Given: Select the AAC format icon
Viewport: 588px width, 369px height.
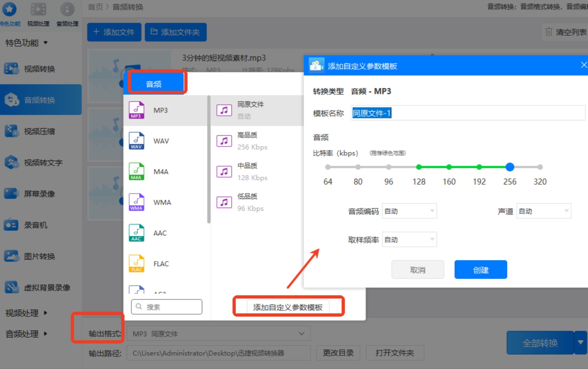Looking at the screenshot, I should pyautogui.click(x=136, y=233).
